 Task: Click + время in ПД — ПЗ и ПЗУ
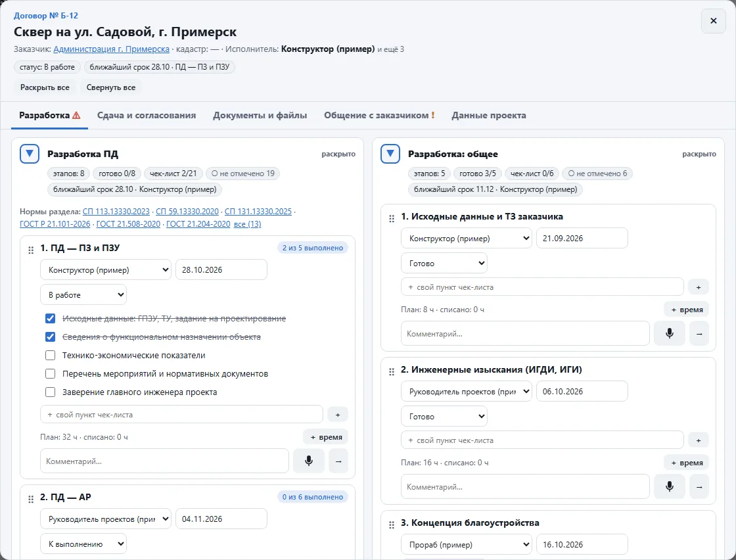tap(326, 437)
